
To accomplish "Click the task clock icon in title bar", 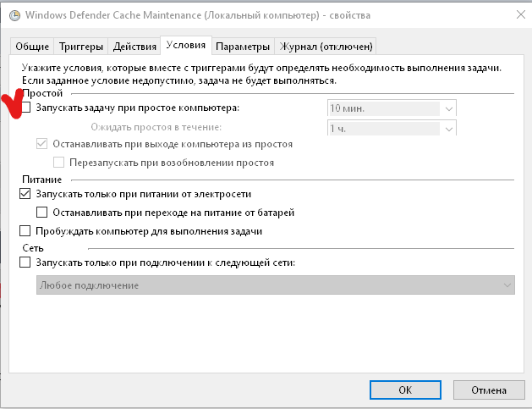I will coord(12,14).
